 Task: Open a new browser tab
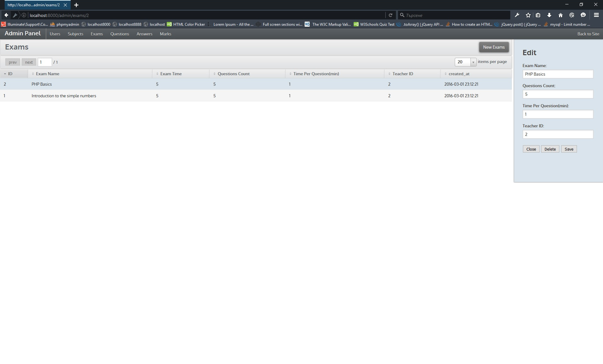click(x=76, y=5)
